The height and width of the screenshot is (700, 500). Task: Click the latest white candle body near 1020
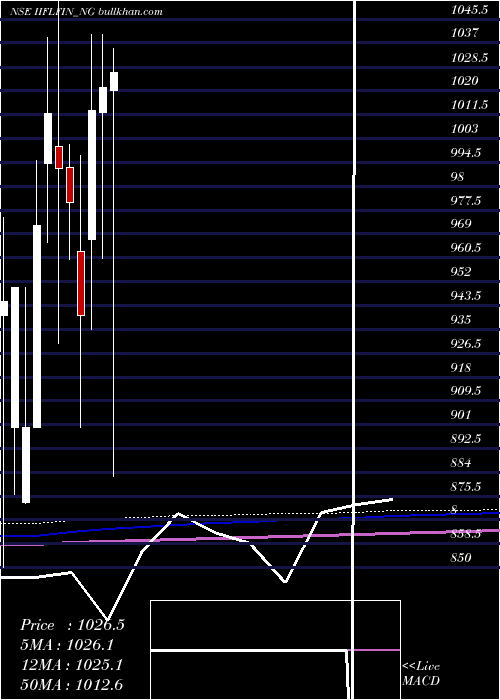[114, 81]
